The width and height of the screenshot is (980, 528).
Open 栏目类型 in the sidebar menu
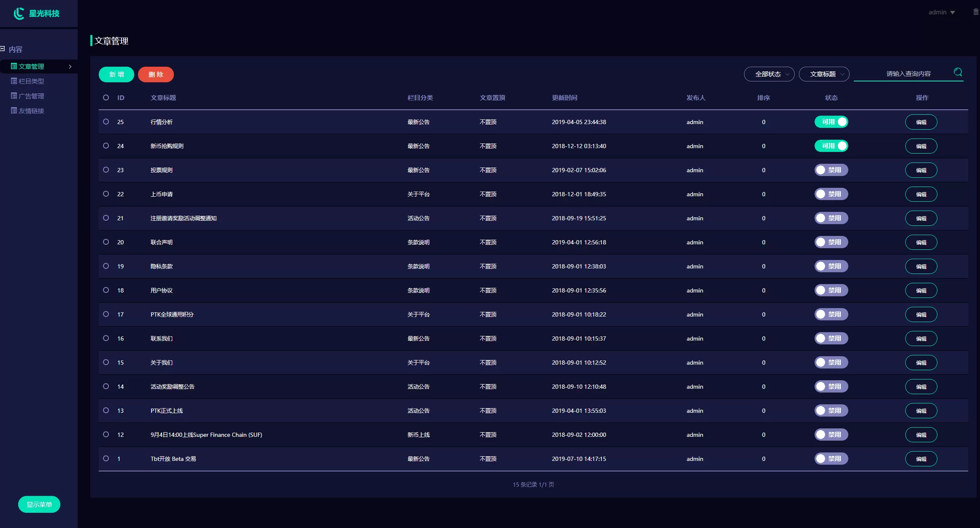31,81
